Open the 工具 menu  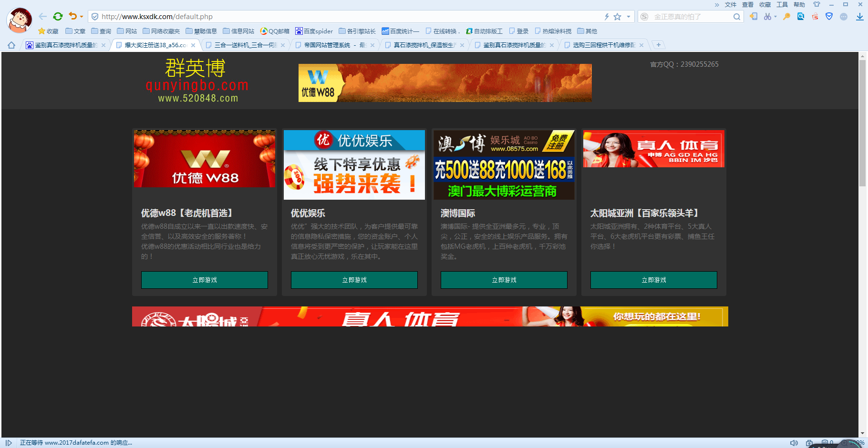782,5
